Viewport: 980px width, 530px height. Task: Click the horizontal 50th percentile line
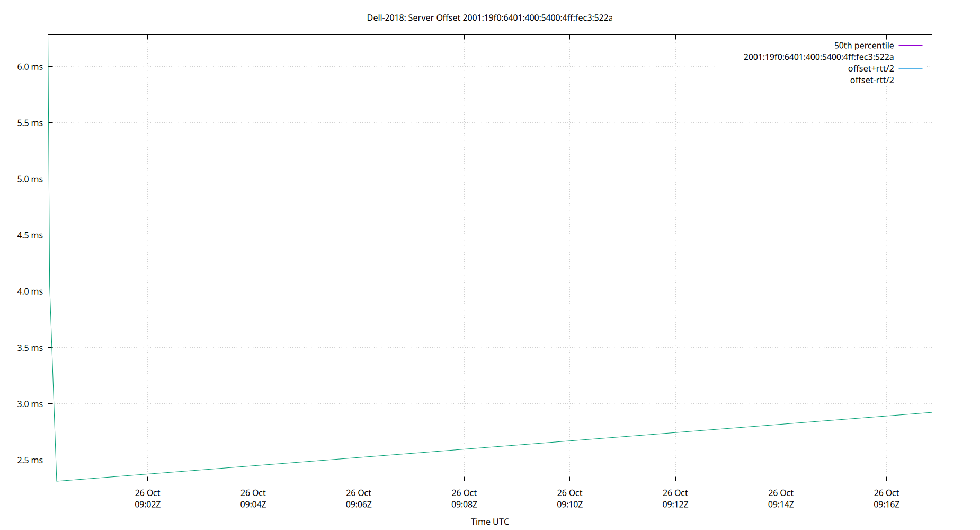tap(477, 286)
